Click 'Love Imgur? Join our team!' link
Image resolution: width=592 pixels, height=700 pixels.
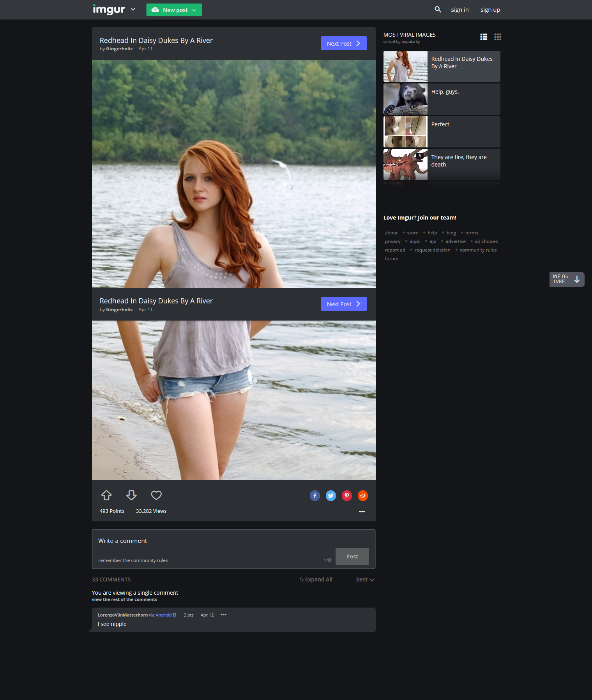420,218
